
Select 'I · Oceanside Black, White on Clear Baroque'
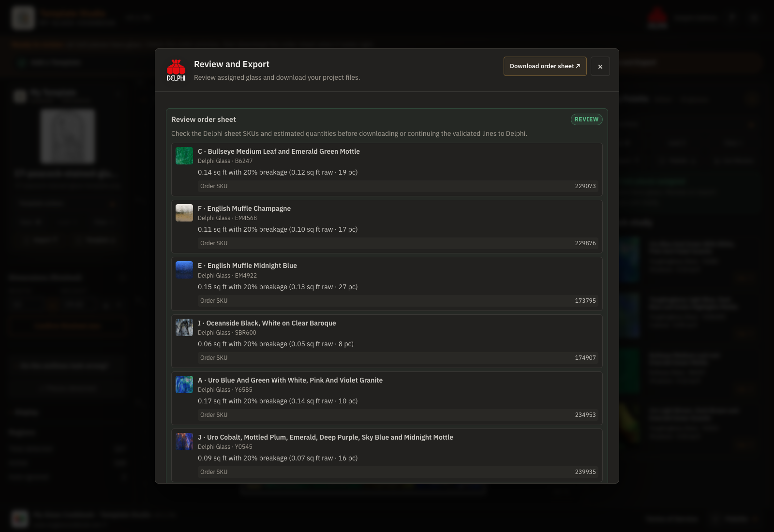point(267,323)
